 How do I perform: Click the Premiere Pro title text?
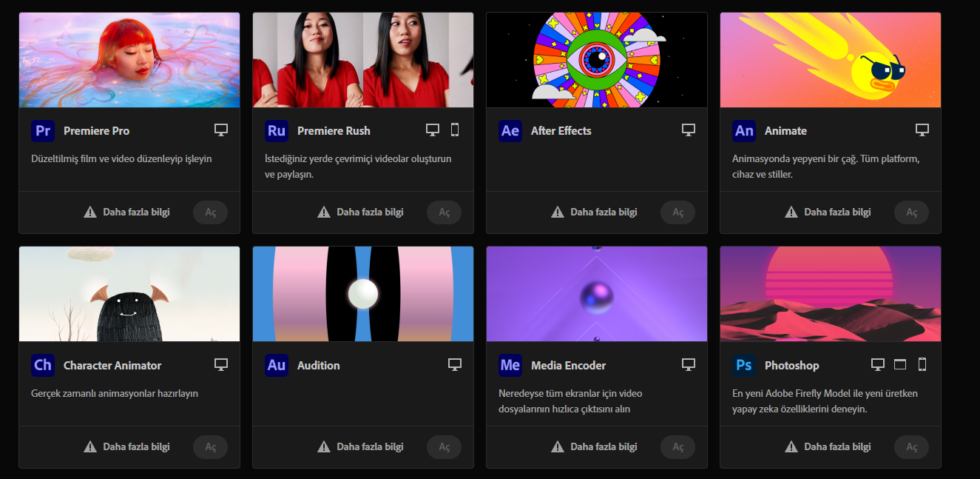click(x=96, y=131)
